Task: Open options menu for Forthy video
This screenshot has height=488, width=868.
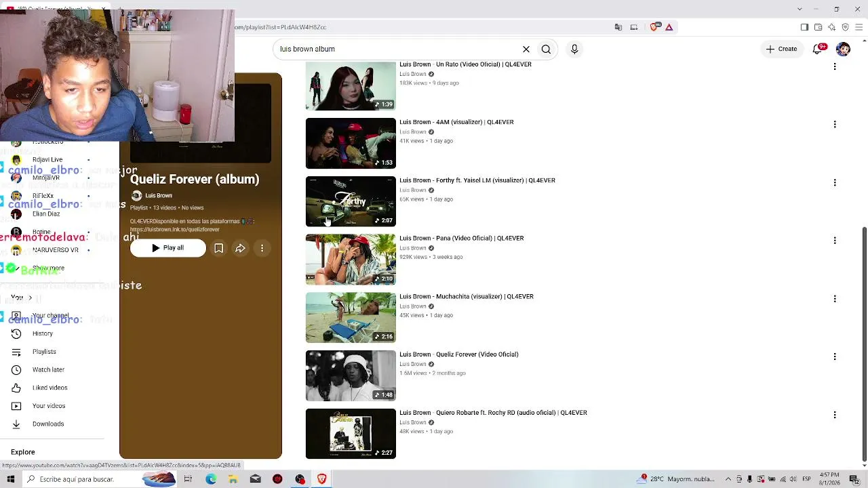Action: coord(835,182)
